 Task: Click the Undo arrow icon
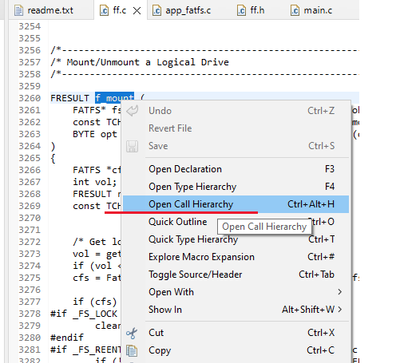pyautogui.click(x=132, y=111)
